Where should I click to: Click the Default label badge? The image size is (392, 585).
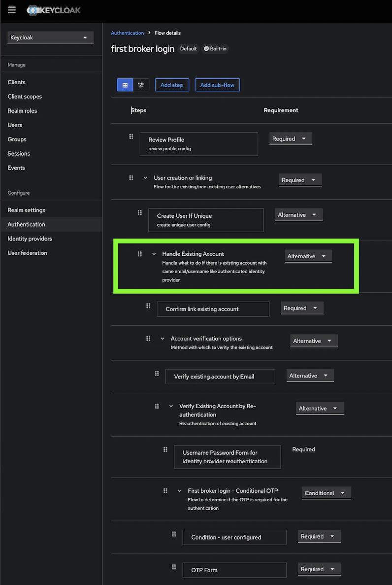pos(188,49)
